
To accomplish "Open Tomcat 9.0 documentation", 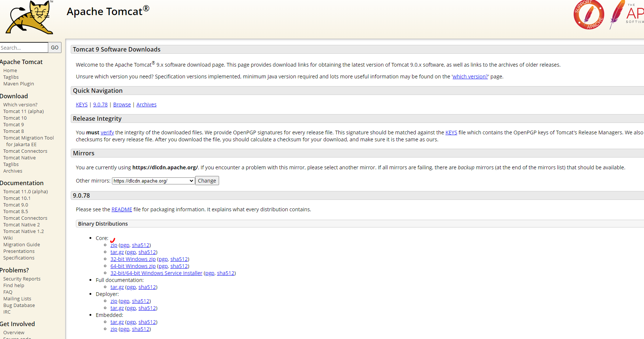I will coord(16,205).
